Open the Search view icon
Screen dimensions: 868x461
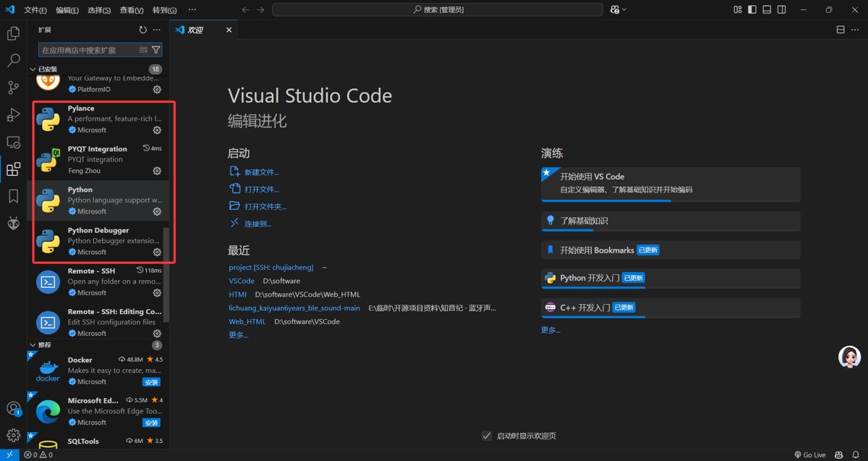pos(13,61)
